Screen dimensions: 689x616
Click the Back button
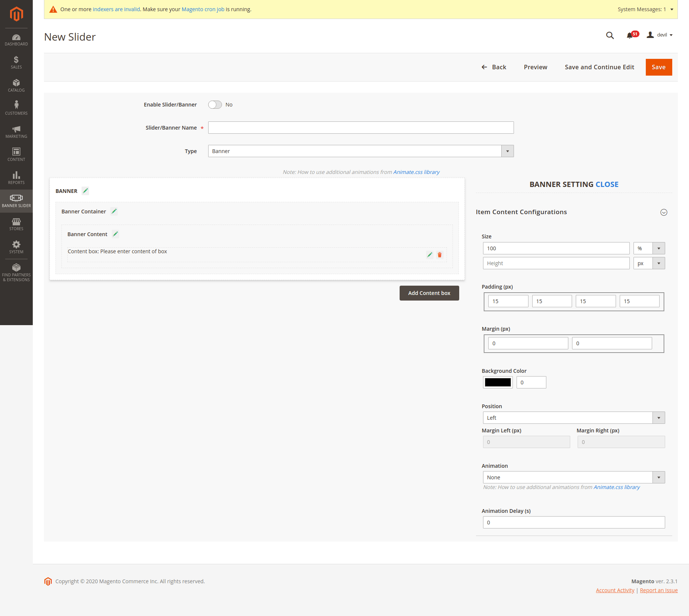point(494,67)
